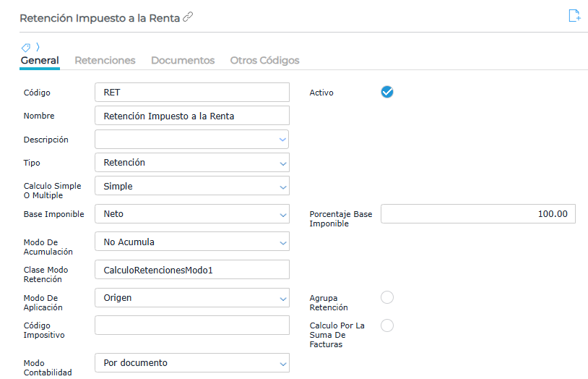The height and width of the screenshot is (379, 588).
Task: Click the Porcentaje Base Imponible field
Action: (x=477, y=214)
